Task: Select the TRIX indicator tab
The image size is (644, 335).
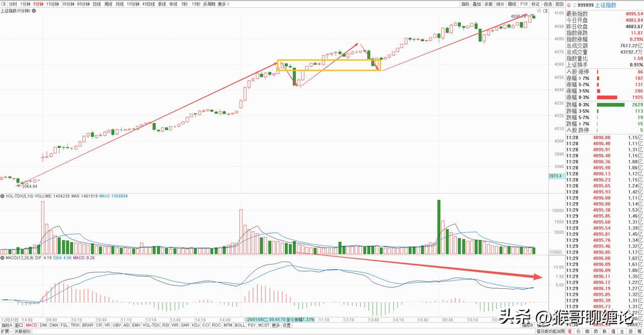Action: pyautogui.click(x=75, y=325)
